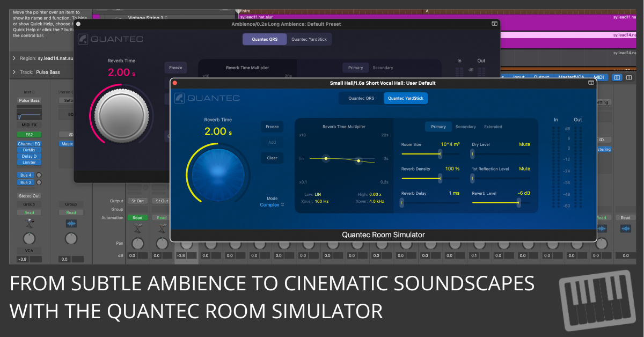Image resolution: width=644 pixels, height=337 pixels.
Task: Adjust the 1st Reflection Level slider
Action: click(501, 178)
